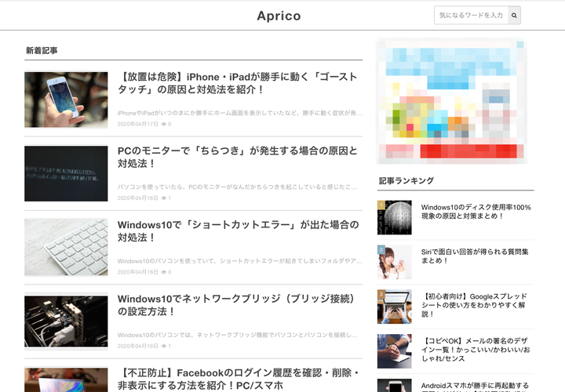Image resolution: width=565 pixels, height=392 pixels.
Task: Click view count eye icon on monitor article
Action: point(163,198)
